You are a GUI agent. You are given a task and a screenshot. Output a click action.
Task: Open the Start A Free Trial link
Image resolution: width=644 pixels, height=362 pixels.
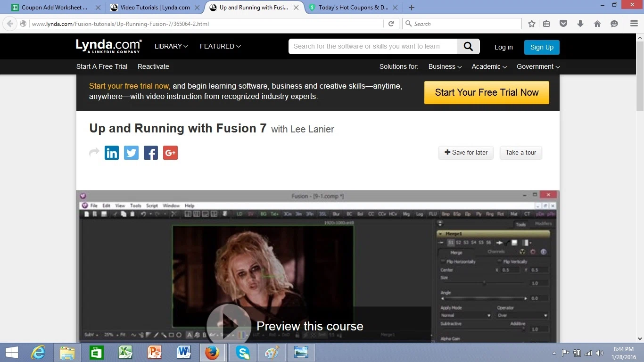pyautogui.click(x=102, y=66)
